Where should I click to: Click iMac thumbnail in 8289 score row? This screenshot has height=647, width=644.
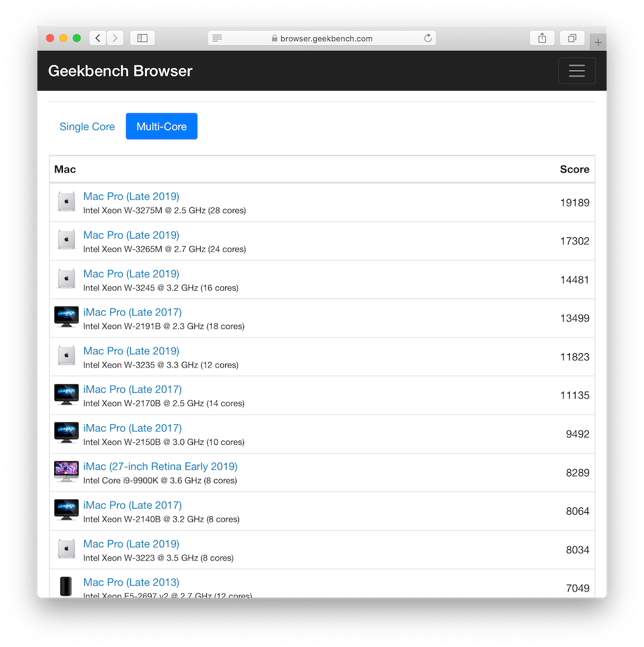(x=67, y=471)
